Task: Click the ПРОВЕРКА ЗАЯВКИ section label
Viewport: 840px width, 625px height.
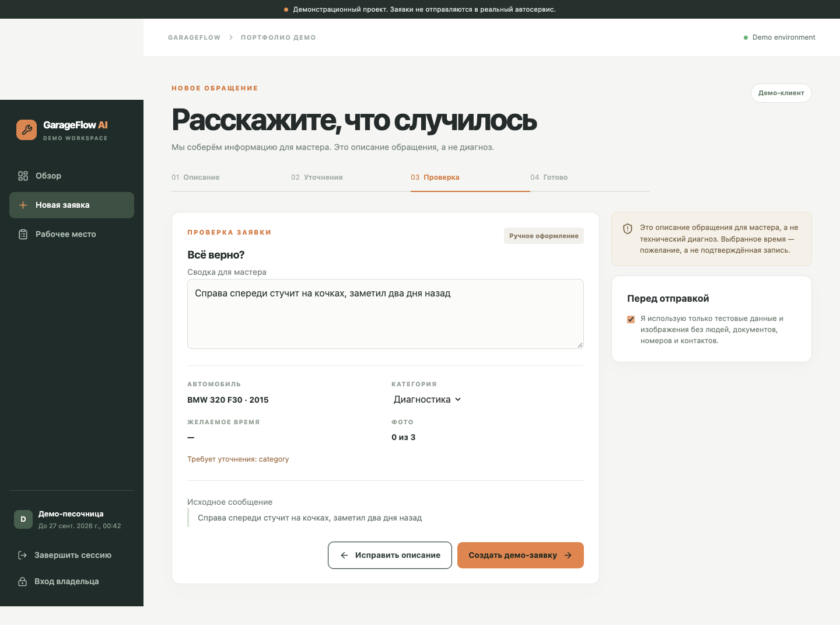Action: 229,232
